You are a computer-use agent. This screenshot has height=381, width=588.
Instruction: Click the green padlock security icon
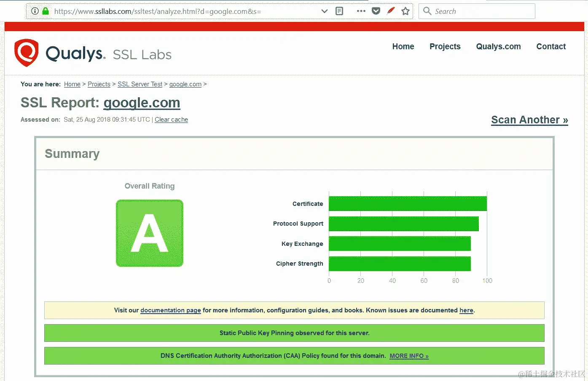tap(46, 11)
